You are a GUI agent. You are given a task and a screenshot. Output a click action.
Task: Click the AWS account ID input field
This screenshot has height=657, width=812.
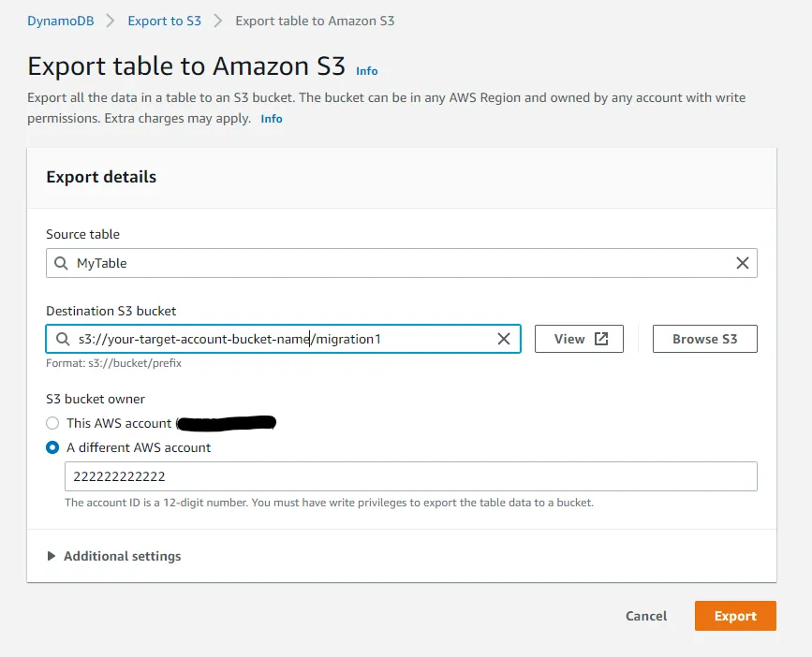(412, 476)
